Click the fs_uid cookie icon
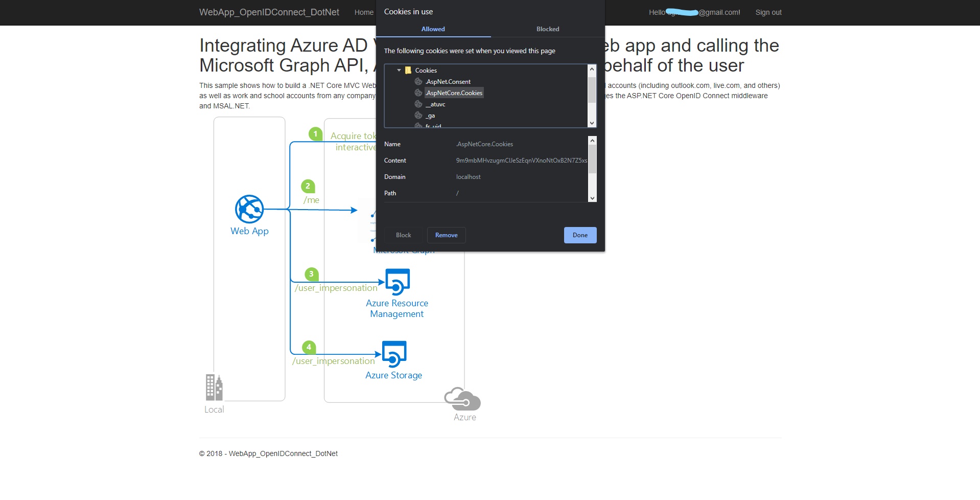This screenshot has height=500, width=980. coord(419,126)
